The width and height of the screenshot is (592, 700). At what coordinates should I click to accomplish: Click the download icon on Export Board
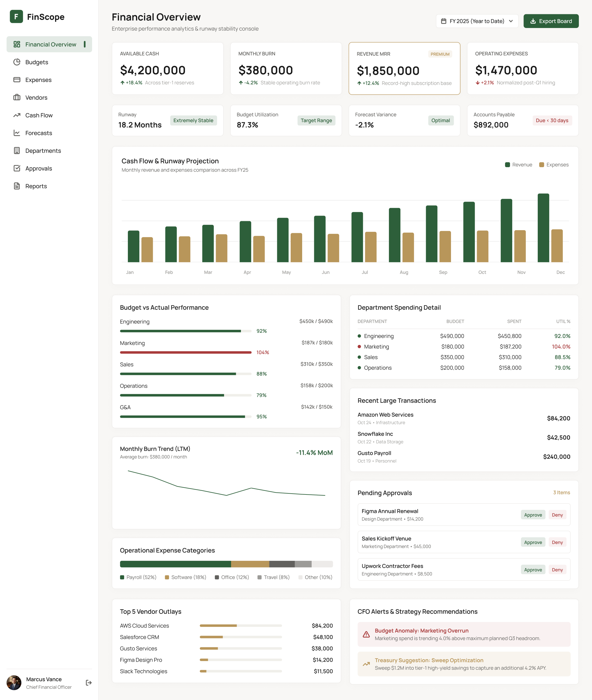click(533, 21)
